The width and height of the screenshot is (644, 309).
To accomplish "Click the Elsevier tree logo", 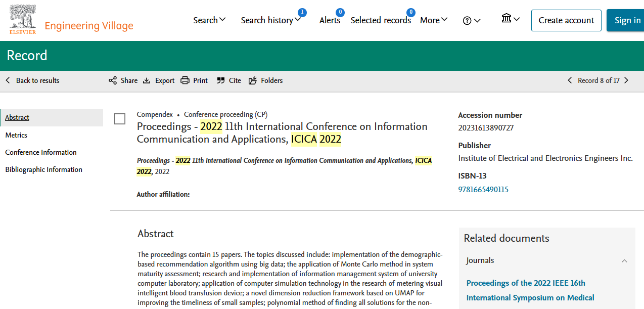I will tap(23, 19).
